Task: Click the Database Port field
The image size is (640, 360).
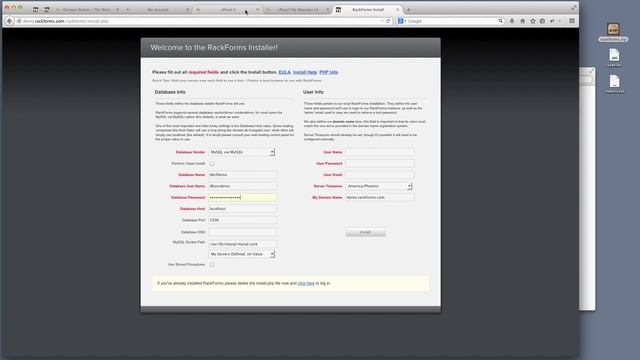Action: [x=242, y=220]
